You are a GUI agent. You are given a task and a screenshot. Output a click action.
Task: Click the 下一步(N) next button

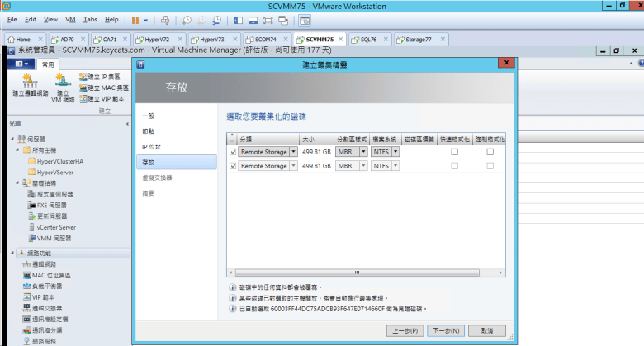click(446, 330)
